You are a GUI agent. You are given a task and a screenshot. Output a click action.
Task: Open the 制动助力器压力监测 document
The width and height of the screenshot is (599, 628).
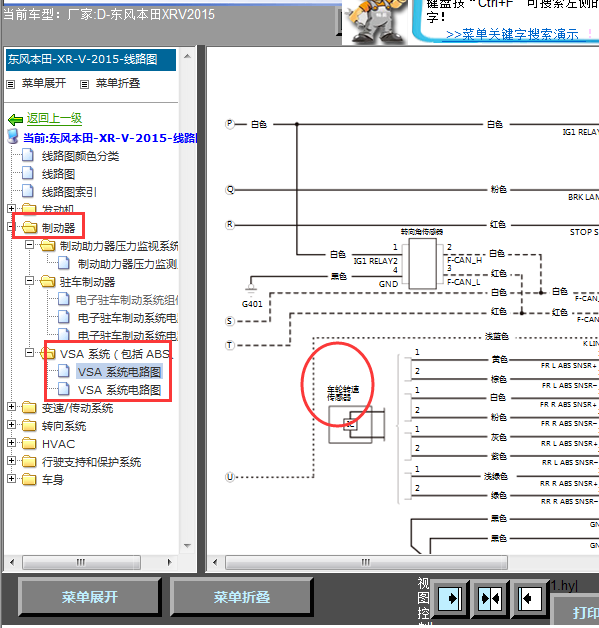pyautogui.click(x=128, y=264)
